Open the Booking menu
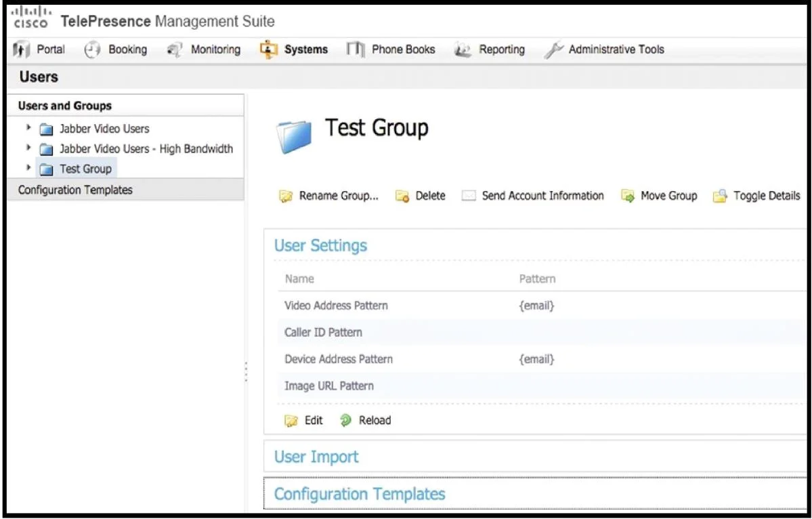812x519 pixels. (128, 49)
